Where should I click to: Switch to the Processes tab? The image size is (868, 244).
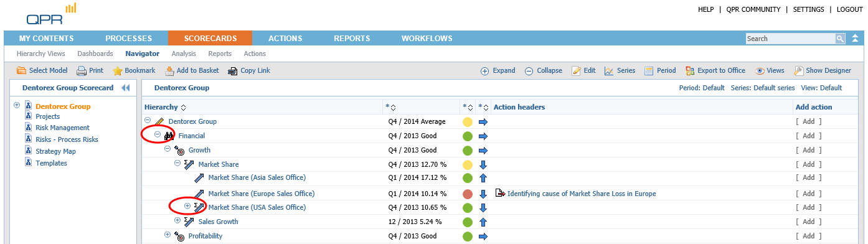click(x=128, y=39)
